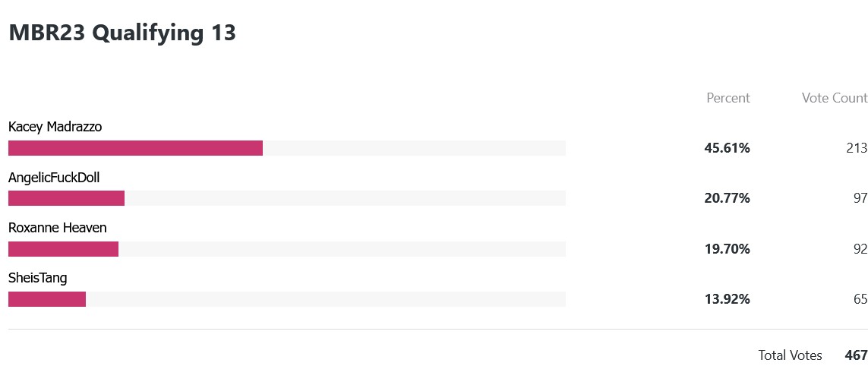Click the 45.61% percentage value

point(727,148)
